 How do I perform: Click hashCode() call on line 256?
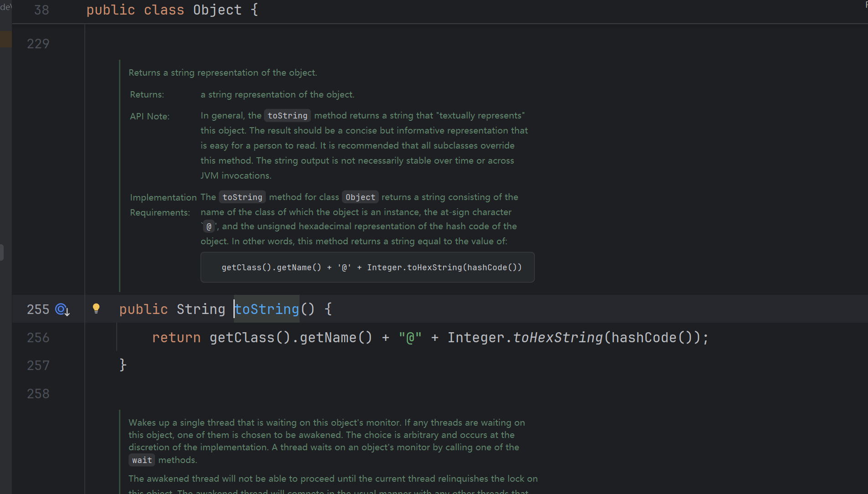[x=651, y=338]
